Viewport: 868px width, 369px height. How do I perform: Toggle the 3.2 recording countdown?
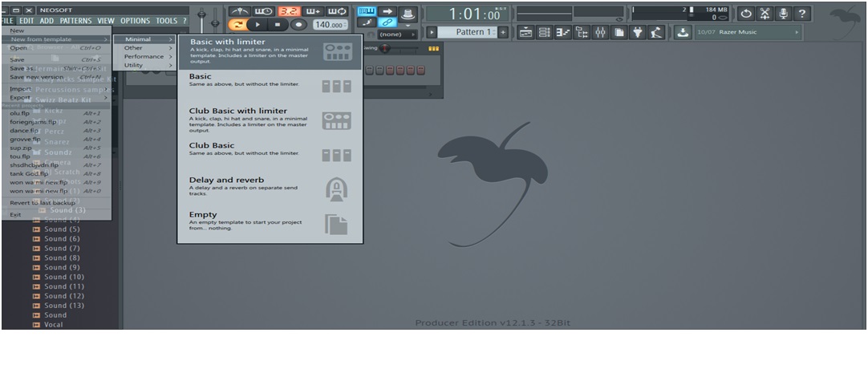288,11
